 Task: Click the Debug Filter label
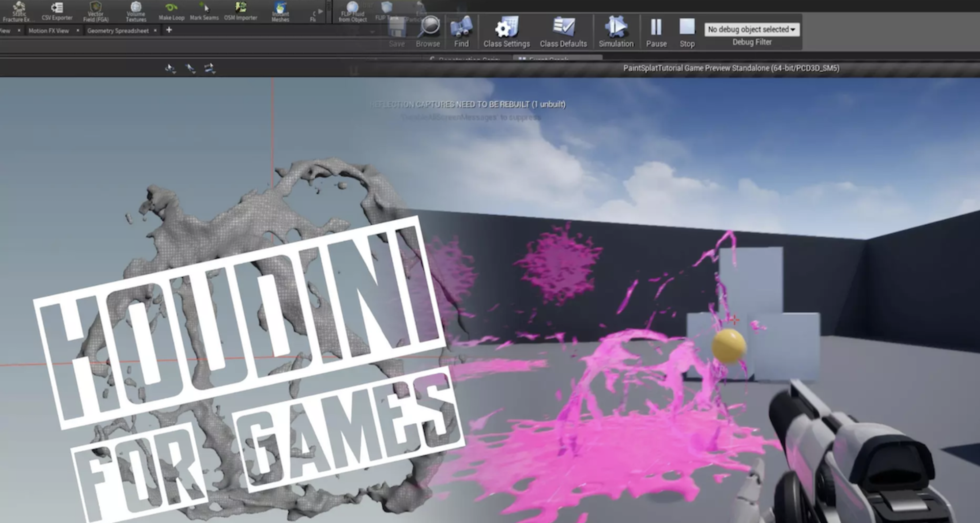click(x=752, y=42)
